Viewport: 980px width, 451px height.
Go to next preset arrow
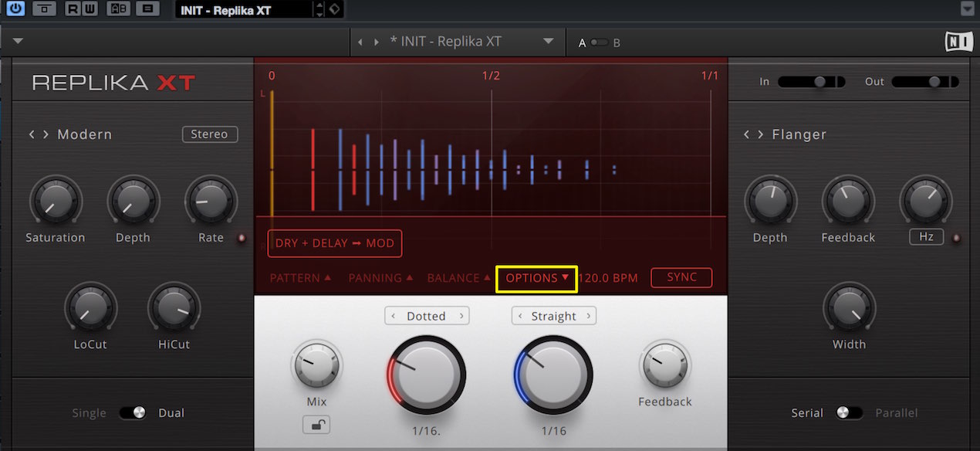(x=376, y=42)
